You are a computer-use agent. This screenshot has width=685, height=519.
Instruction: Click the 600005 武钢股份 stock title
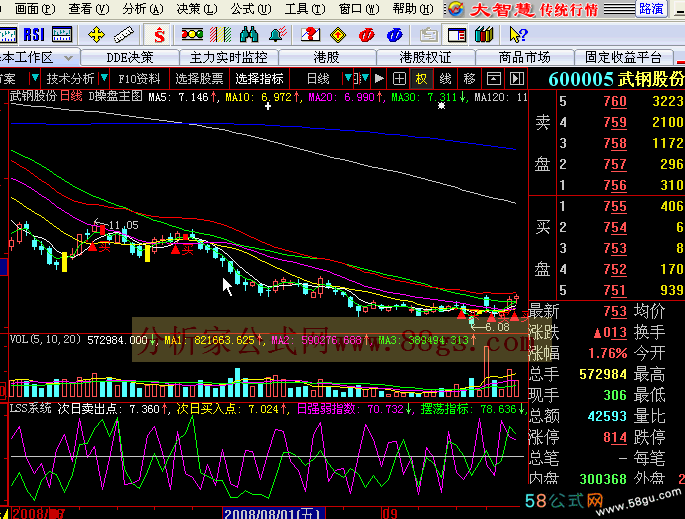pyautogui.click(x=616, y=79)
